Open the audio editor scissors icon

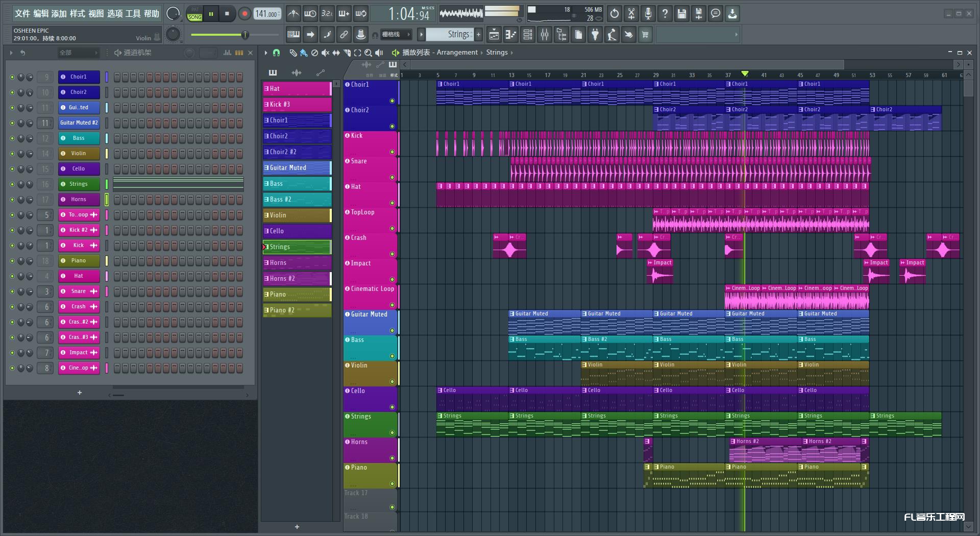point(631,14)
